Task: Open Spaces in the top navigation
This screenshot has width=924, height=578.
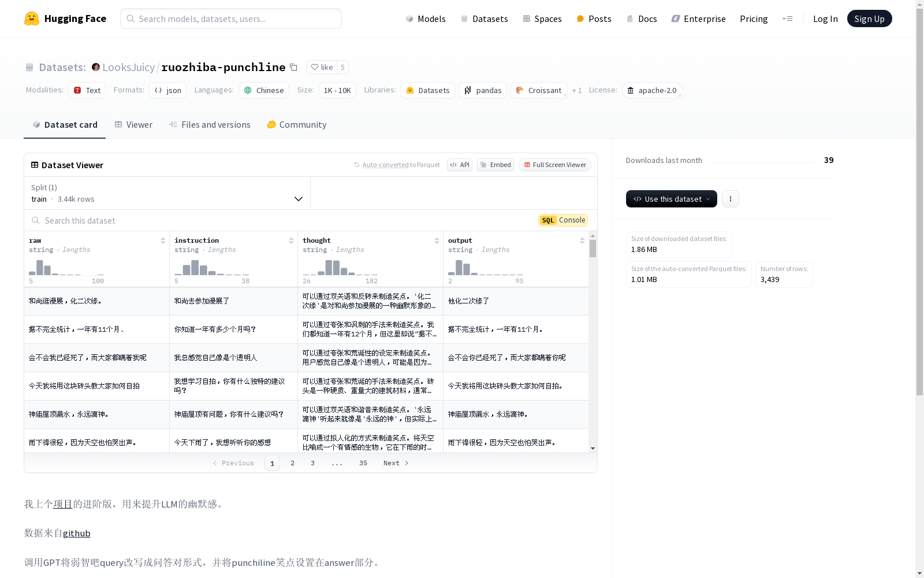Action: [542, 18]
